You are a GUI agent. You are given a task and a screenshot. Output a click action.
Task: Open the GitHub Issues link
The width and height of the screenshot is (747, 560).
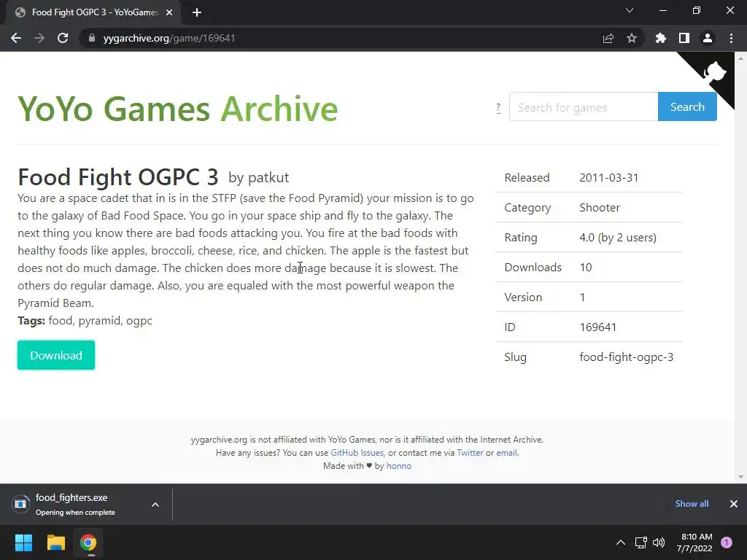[x=357, y=453]
